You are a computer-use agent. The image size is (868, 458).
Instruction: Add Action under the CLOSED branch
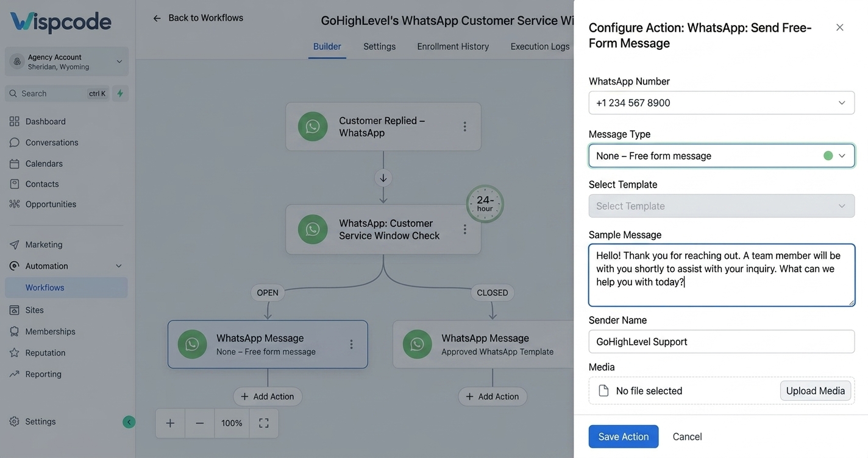click(x=493, y=396)
